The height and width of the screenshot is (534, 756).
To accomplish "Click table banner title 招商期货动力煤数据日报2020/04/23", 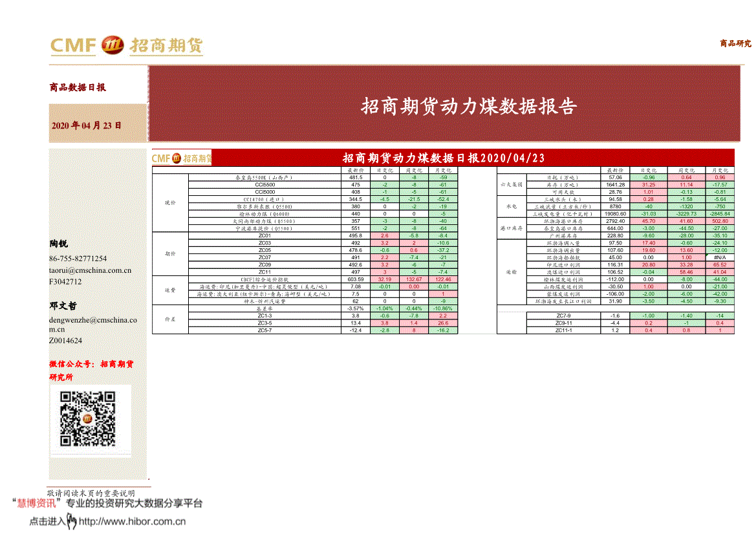I will (x=444, y=158).
